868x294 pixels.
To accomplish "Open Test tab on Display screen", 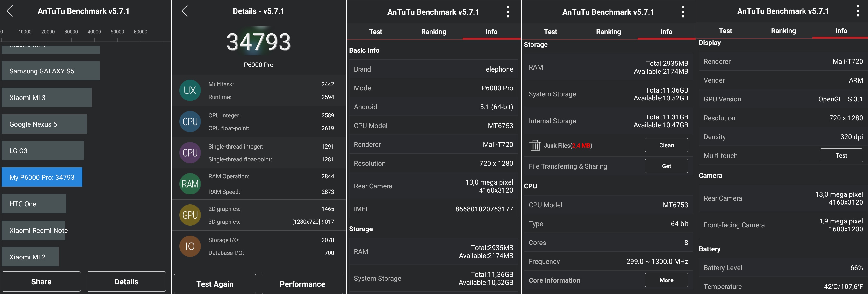I will 725,31.
